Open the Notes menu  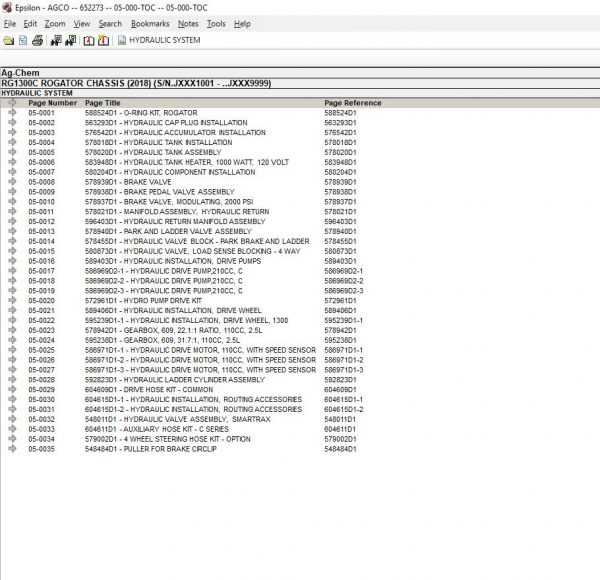point(188,24)
